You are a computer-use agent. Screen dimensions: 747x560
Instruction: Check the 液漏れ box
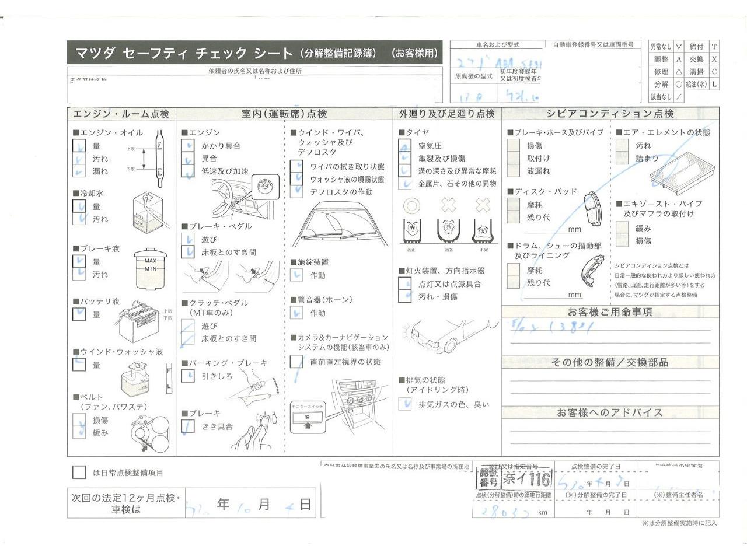pos(513,171)
